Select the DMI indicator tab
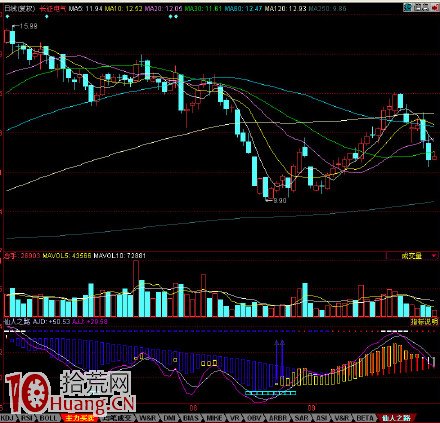440x423 pixels. 170,418
